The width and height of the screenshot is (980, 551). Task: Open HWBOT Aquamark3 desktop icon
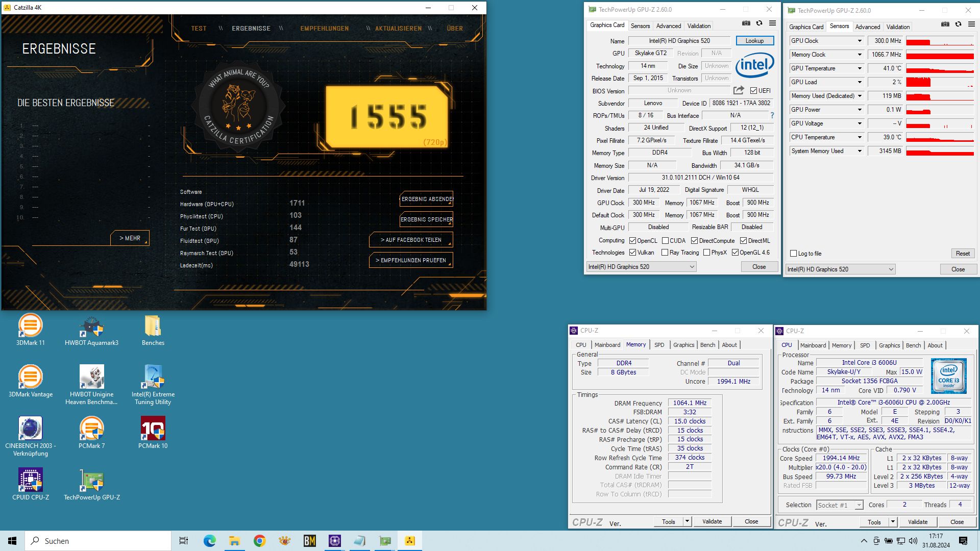[x=91, y=330]
